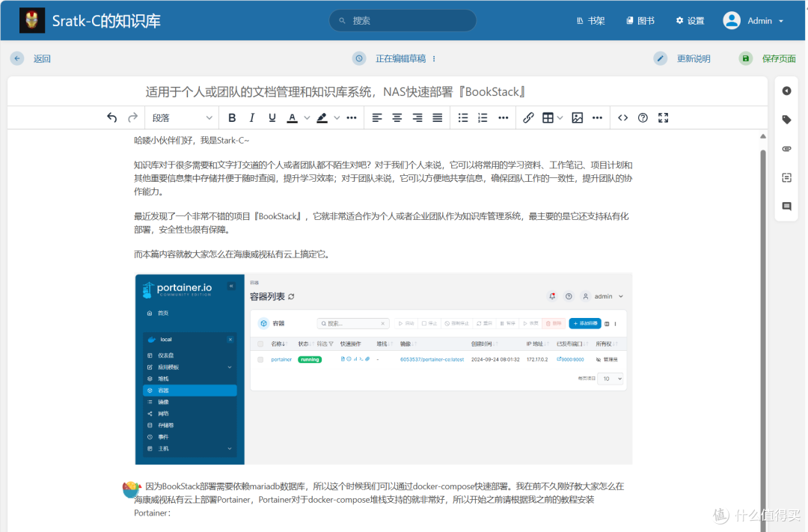The height and width of the screenshot is (532, 808).
Task: Click the pencil icon by 更新说明
Action: pyautogui.click(x=660, y=58)
